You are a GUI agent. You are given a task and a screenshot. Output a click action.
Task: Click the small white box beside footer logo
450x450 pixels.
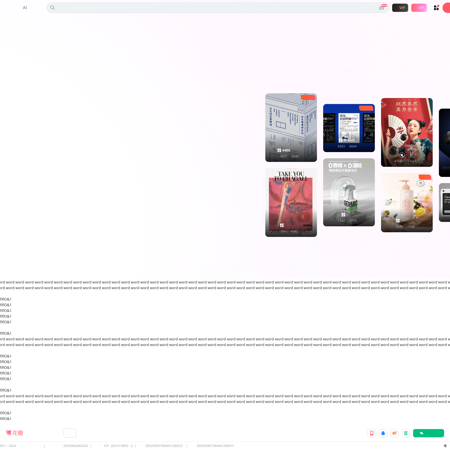(x=70, y=433)
